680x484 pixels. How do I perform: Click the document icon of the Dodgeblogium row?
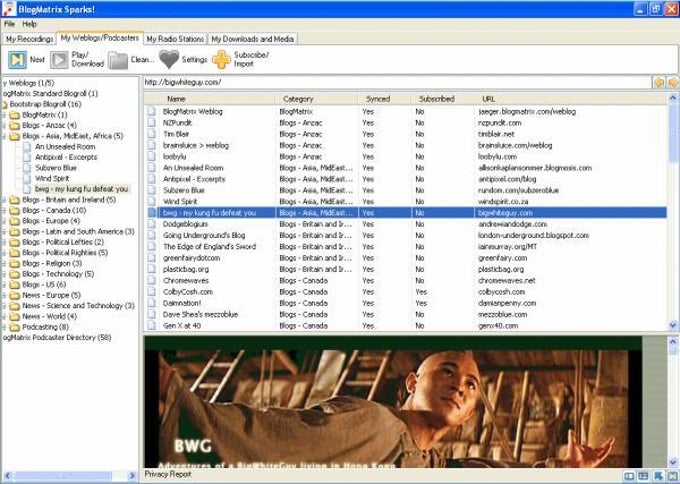coord(151,224)
